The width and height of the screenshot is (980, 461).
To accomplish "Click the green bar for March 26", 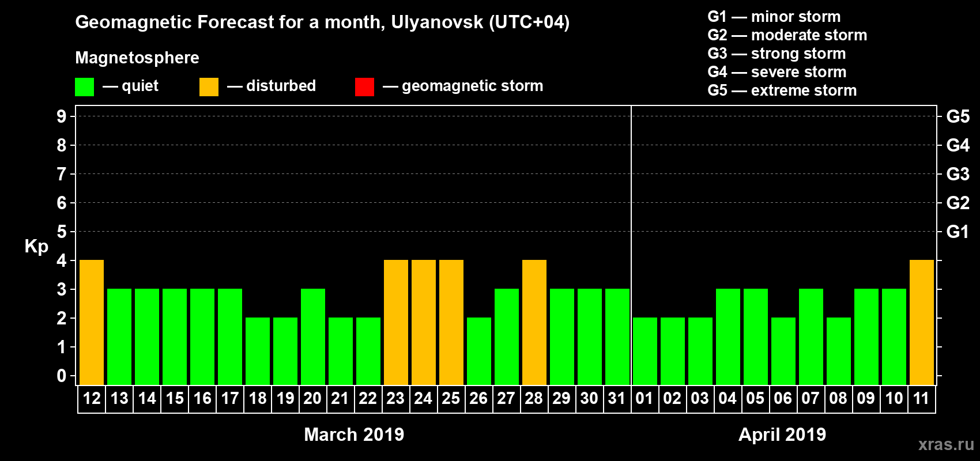I will (479, 352).
